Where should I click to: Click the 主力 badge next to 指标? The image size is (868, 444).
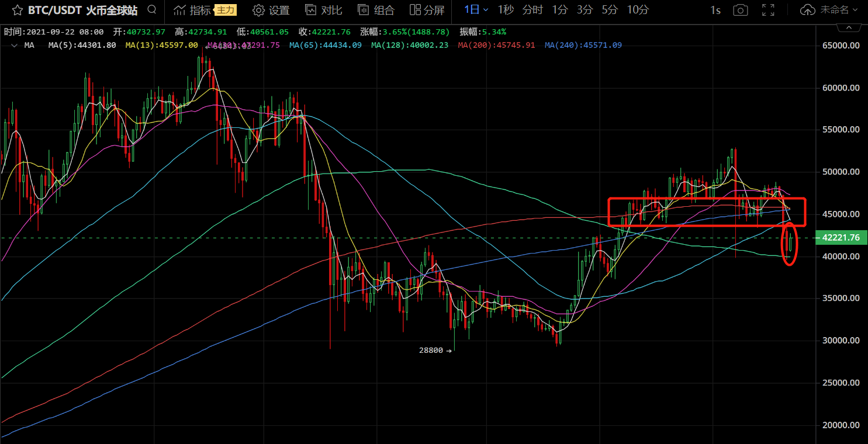pyautogui.click(x=226, y=10)
